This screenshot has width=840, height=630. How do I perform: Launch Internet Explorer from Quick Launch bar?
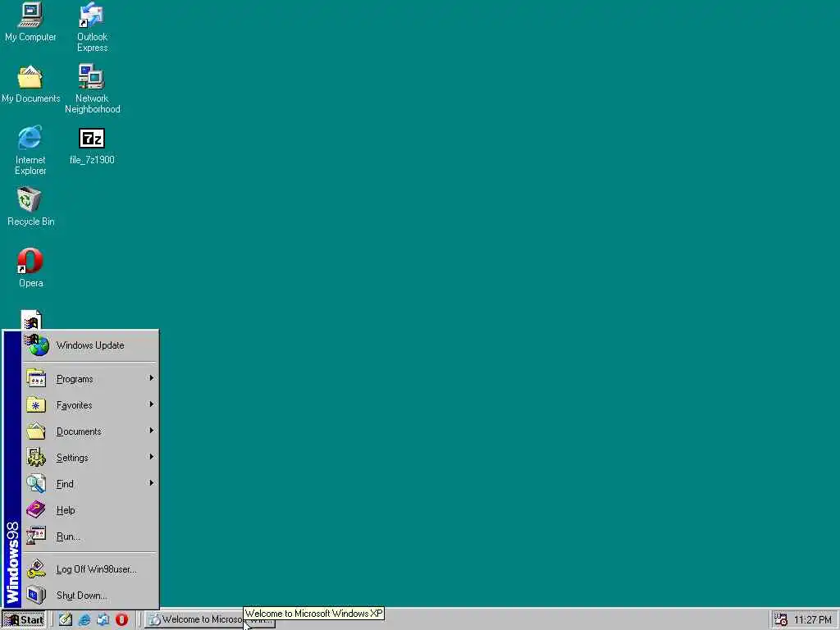[84, 620]
